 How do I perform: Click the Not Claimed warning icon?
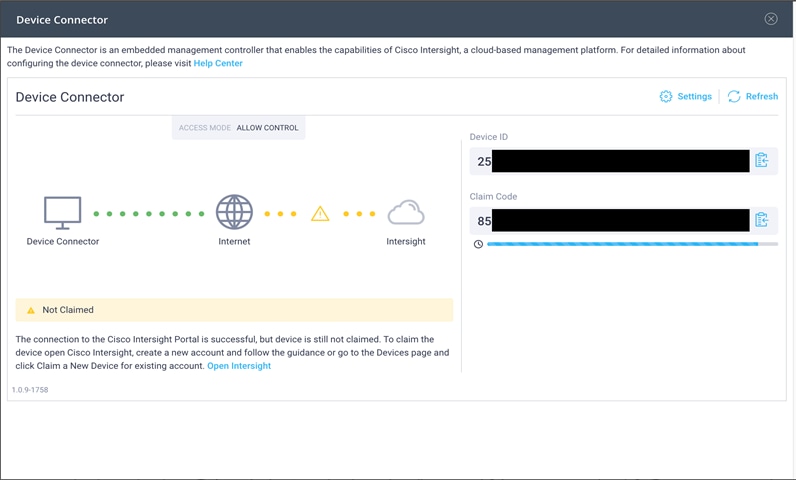coord(31,310)
